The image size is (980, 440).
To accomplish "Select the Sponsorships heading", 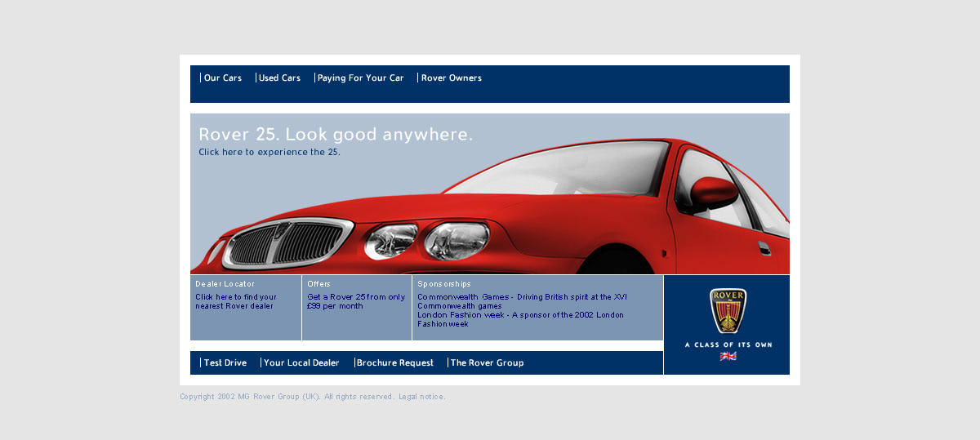I will click(444, 284).
